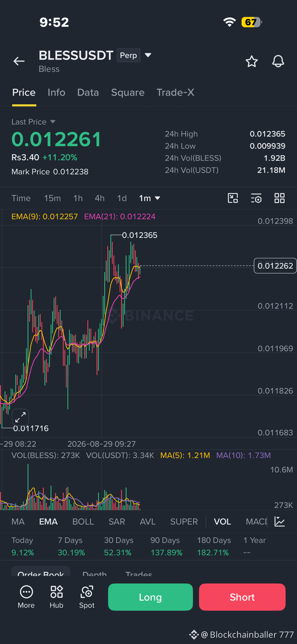Tap the 24h Vol(BLESS) value 1.92B

tap(274, 158)
